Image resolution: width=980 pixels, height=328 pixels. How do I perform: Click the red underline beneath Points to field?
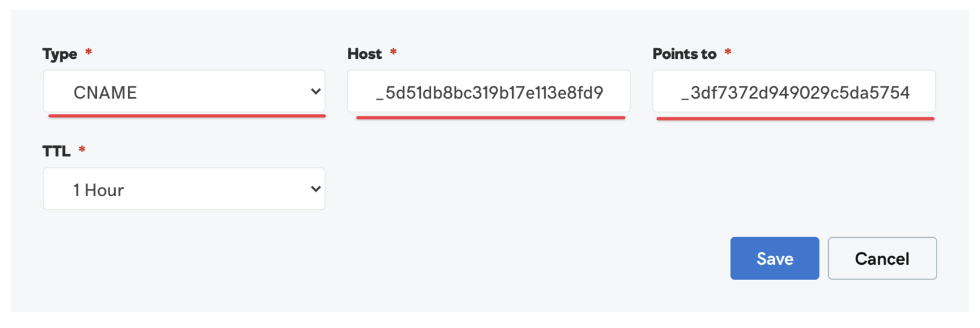[795, 118]
